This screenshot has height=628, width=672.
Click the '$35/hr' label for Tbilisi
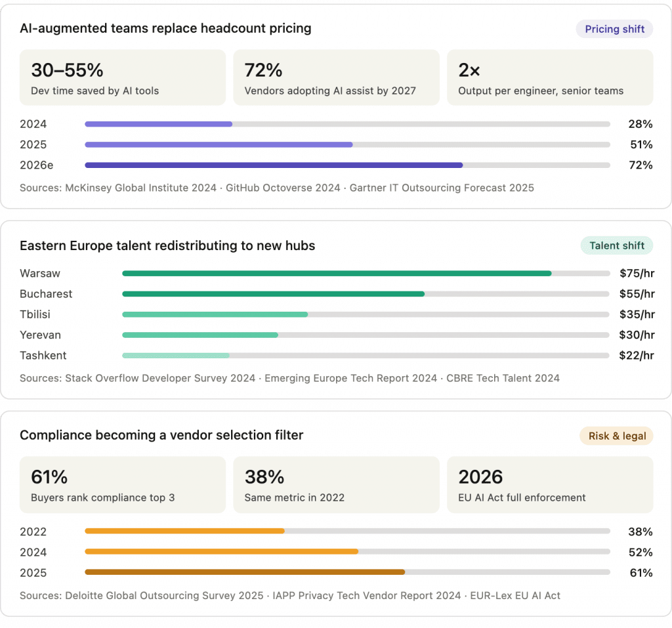coord(636,314)
